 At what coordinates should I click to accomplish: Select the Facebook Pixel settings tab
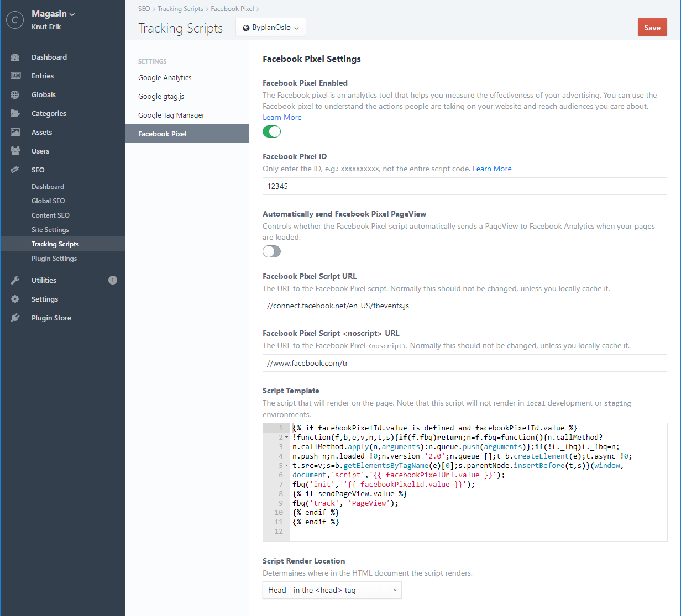click(x=187, y=134)
